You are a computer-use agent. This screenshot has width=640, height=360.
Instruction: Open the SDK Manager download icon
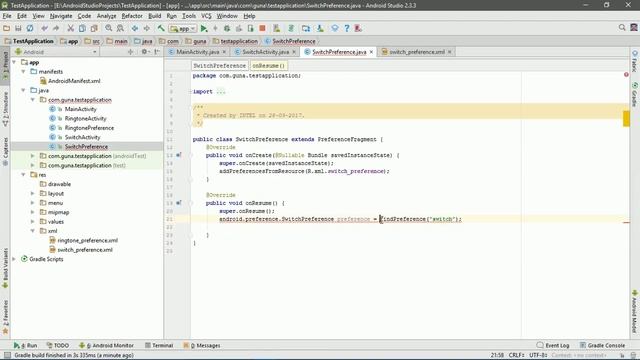click(320, 28)
